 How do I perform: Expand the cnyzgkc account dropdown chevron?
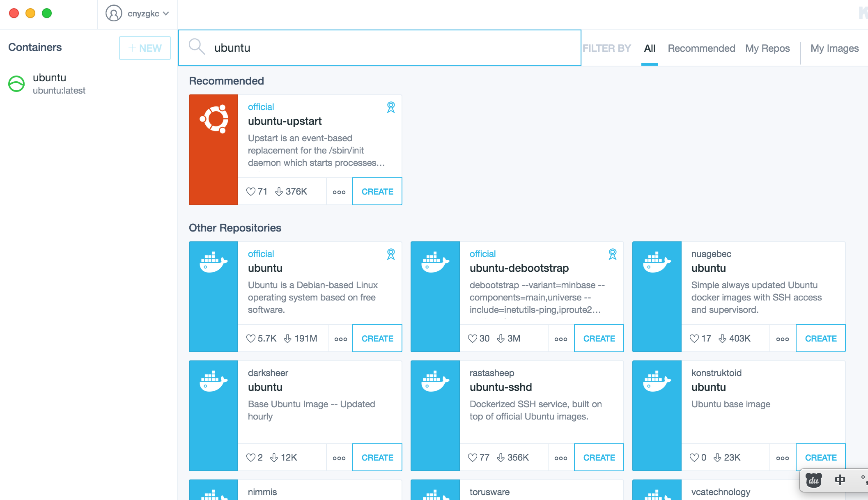(166, 14)
